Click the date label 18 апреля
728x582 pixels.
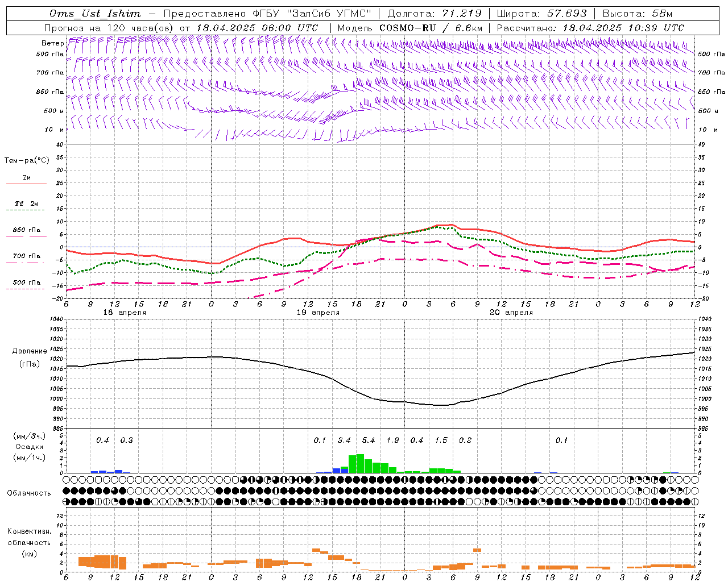125,313
